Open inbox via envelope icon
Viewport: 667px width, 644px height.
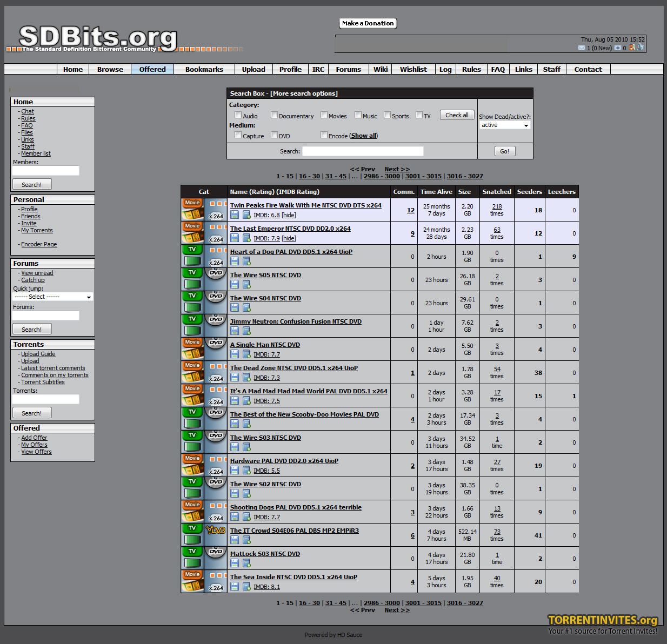coord(582,48)
